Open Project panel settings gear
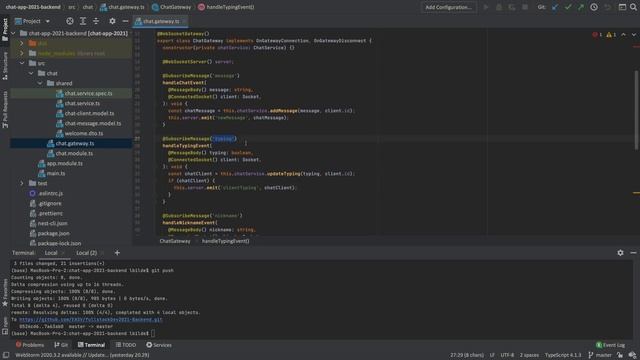The width and height of the screenshot is (640, 360). tap(112, 21)
